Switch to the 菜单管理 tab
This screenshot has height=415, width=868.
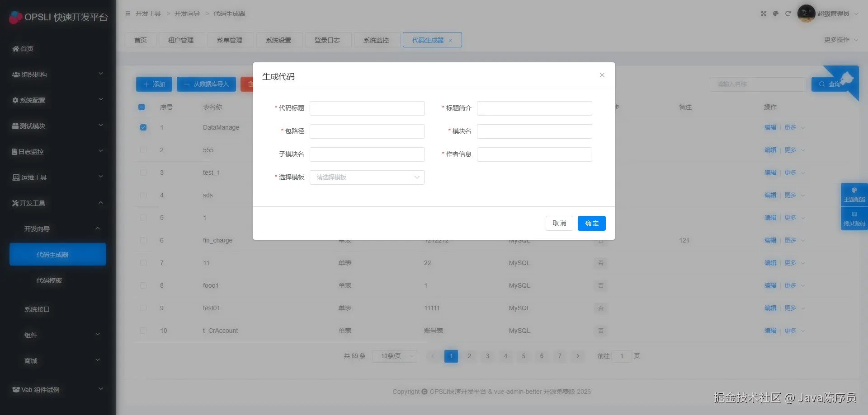point(230,40)
